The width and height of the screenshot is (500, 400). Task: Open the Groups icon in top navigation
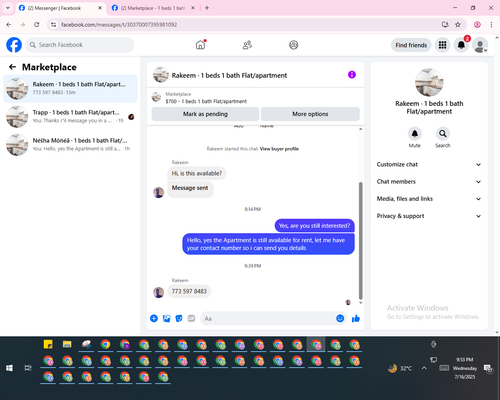tap(294, 45)
